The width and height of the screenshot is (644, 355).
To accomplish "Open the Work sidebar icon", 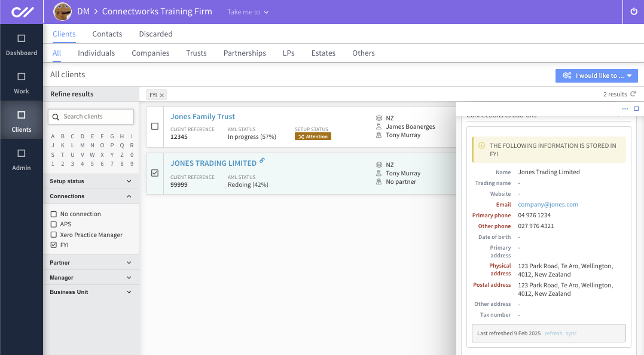I will pyautogui.click(x=22, y=77).
